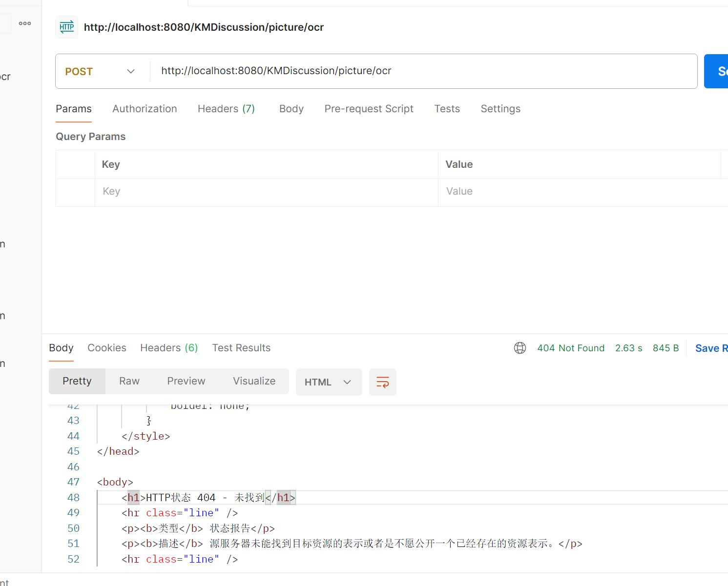Switch to the Params tab
Image resolution: width=728 pixels, height=586 pixels.
tap(74, 109)
